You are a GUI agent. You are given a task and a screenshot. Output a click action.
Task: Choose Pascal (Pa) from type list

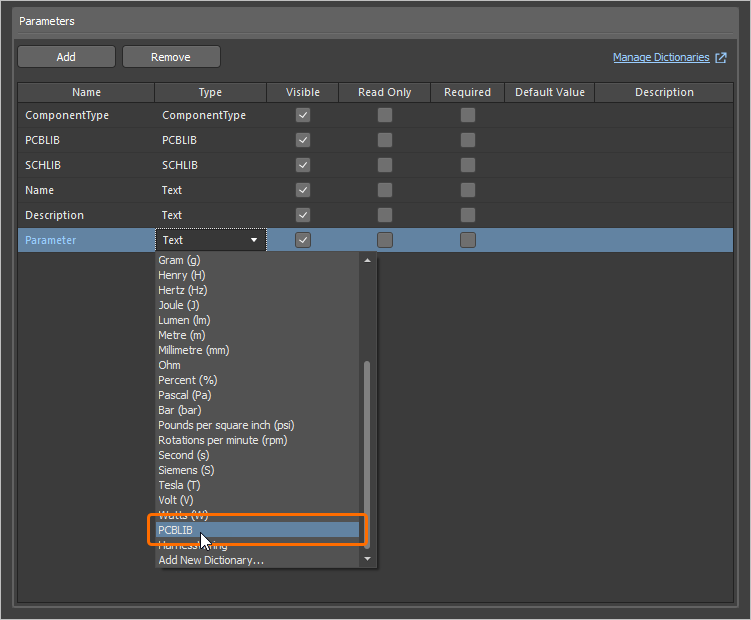point(258,395)
